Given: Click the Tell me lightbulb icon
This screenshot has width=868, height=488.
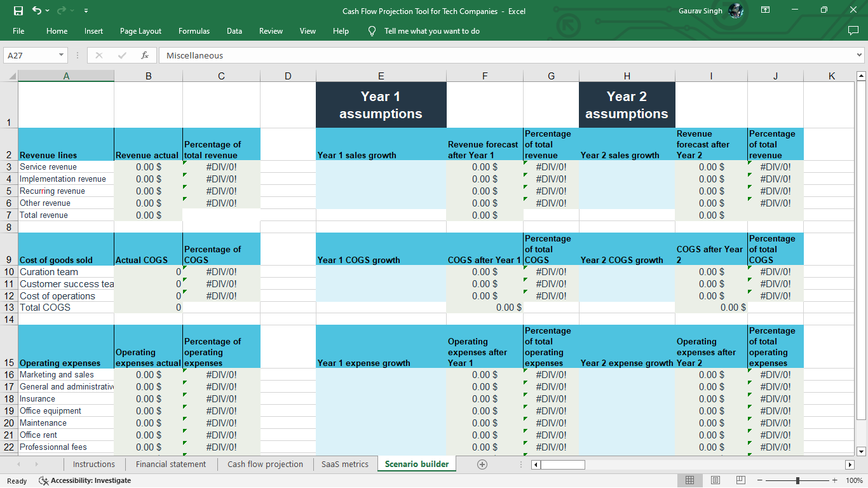Looking at the screenshot, I should [372, 30].
